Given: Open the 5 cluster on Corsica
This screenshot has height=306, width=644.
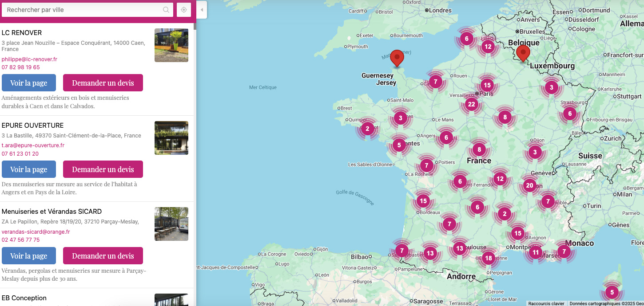Looking at the screenshot, I should tap(612, 292).
